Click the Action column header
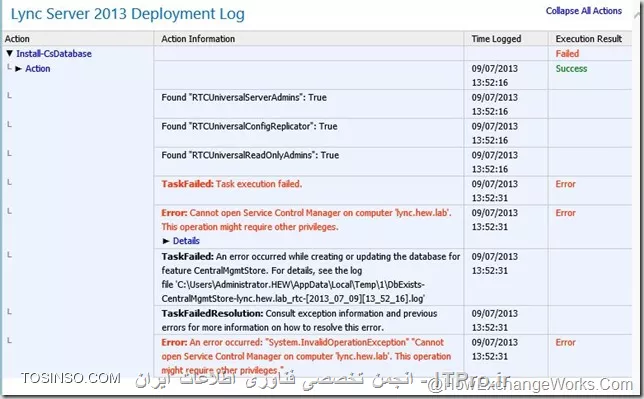Image resolution: width=644 pixels, height=399 pixels. coord(17,39)
